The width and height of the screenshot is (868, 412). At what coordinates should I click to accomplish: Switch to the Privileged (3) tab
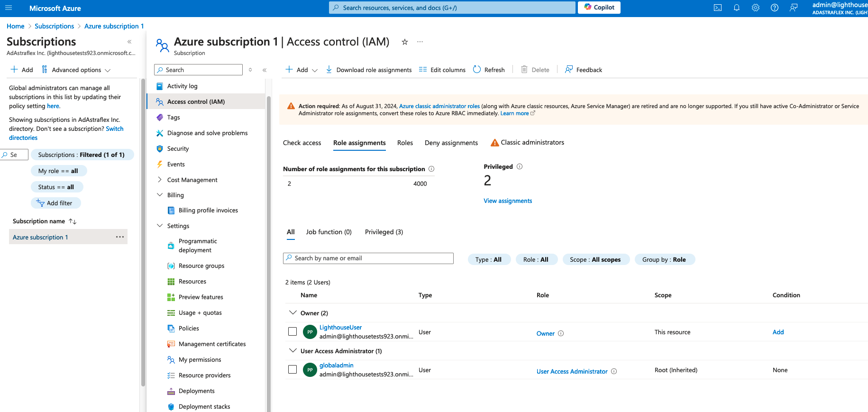(384, 232)
